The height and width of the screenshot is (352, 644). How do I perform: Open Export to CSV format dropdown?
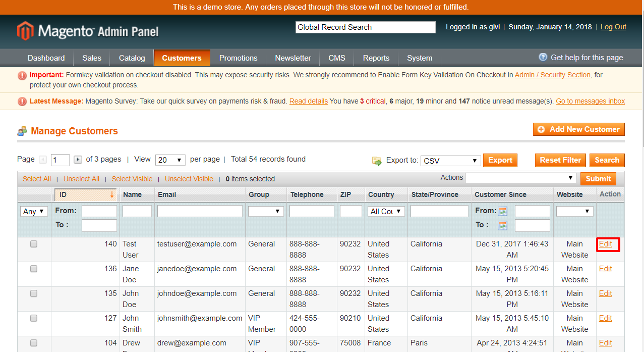[451, 161]
